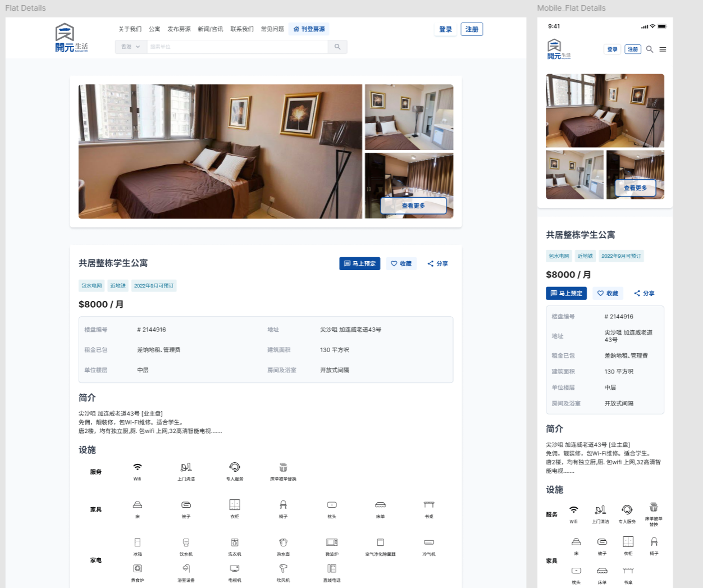
Task: Click the 专人服务 headset icon in desktop frame
Action: click(x=235, y=467)
